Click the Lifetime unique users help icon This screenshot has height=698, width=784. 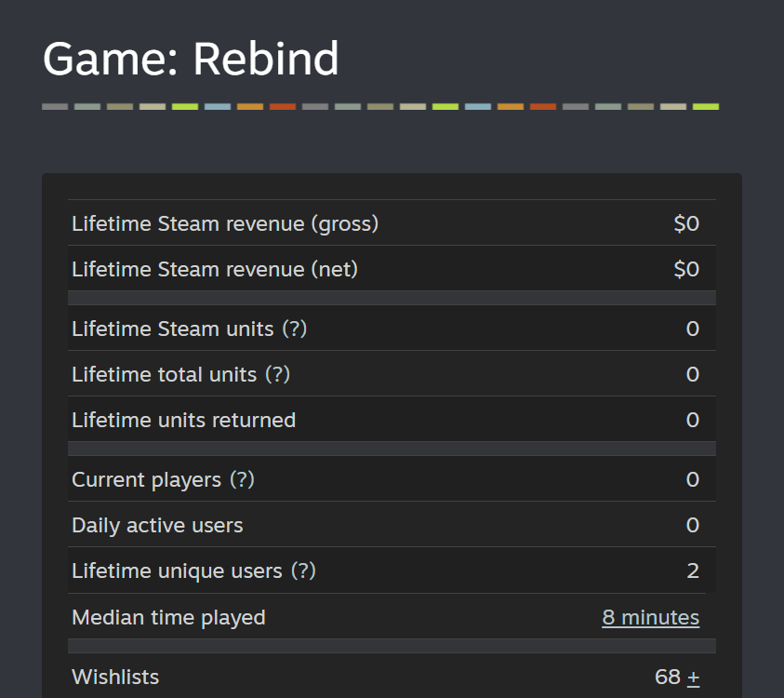click(303, 570)
